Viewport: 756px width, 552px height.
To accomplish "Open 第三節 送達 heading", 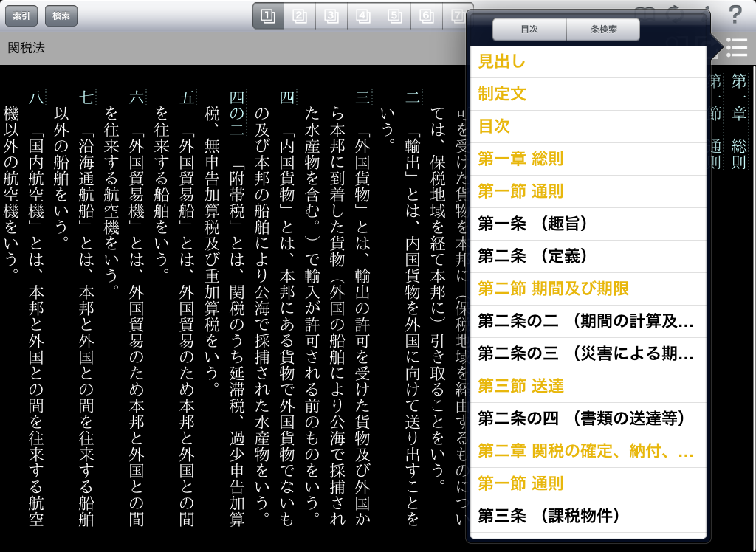I will point(588,387).
